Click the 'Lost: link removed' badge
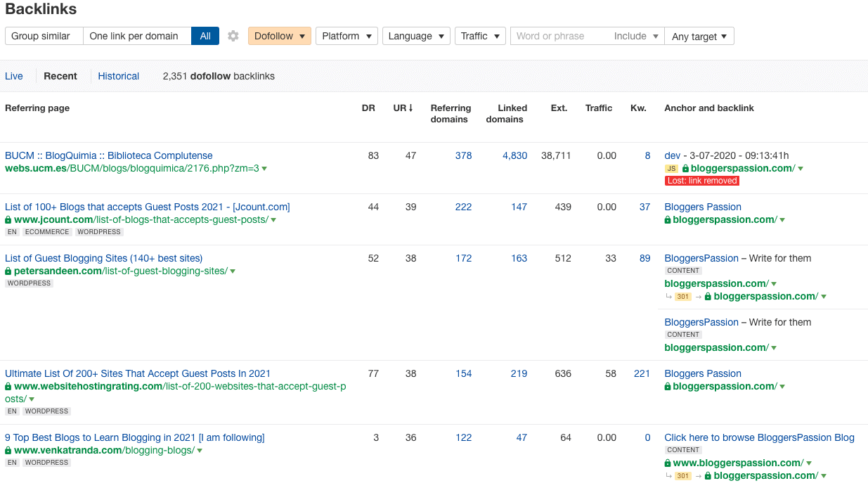The height and width of the screenshot is (488, 868). (701, 180)
